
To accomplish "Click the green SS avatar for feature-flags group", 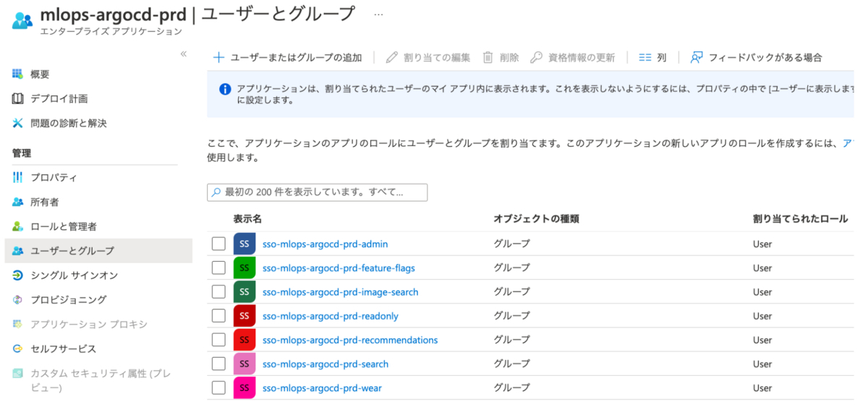I will click(x=244, y=268).
